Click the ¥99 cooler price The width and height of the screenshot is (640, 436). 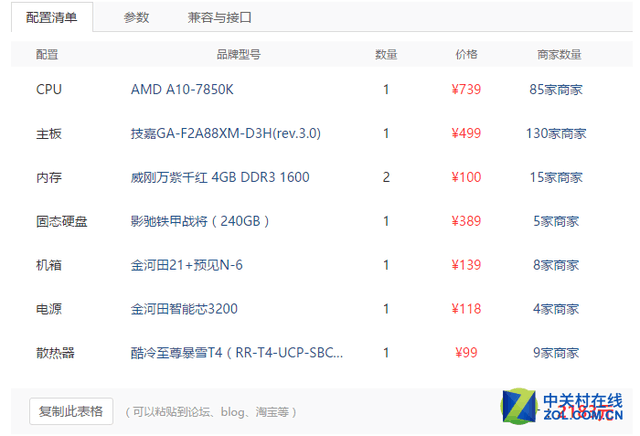pos(466,352)
